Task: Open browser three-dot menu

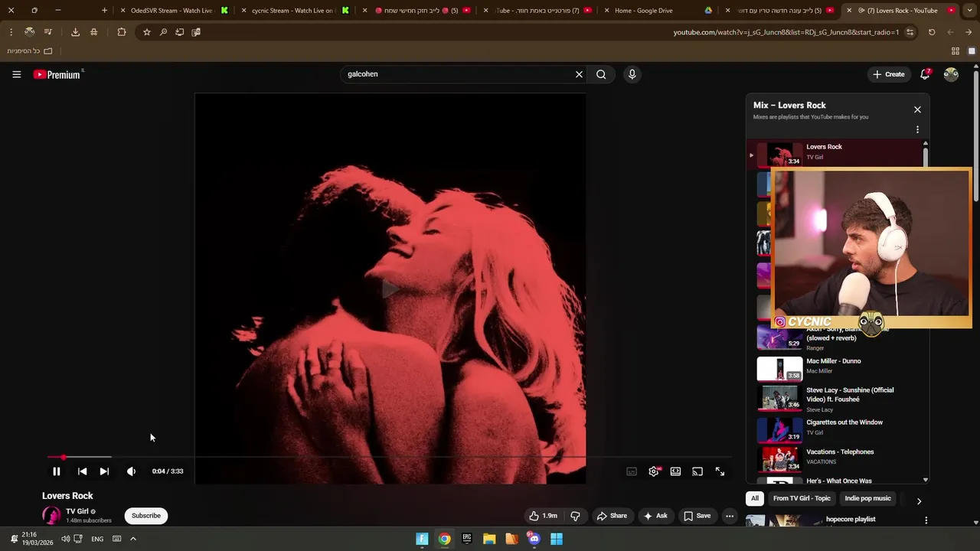Action: coord(11,32)
